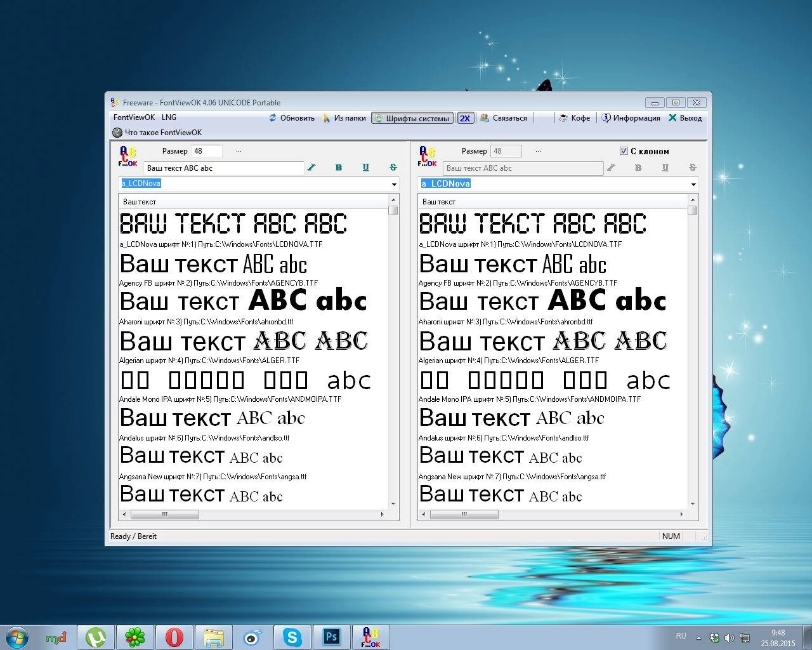The image size is (812, 650).
Task: Select Agency FB font sample in left list
Action: point(213,264)
